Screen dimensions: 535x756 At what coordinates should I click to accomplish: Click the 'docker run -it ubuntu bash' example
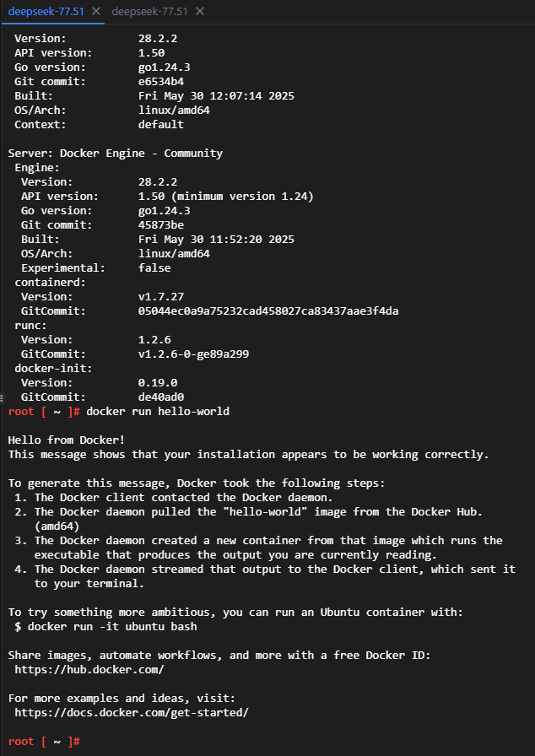(105, 626)
